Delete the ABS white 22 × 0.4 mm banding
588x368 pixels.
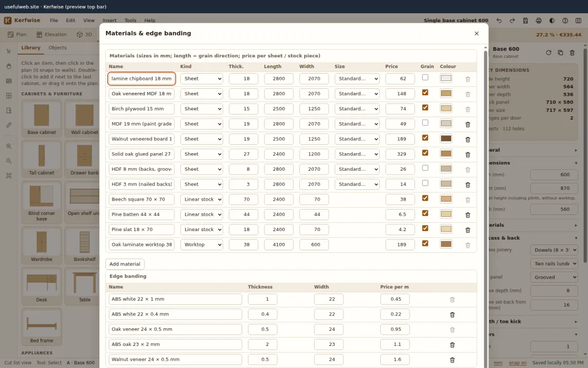(452, 315)
